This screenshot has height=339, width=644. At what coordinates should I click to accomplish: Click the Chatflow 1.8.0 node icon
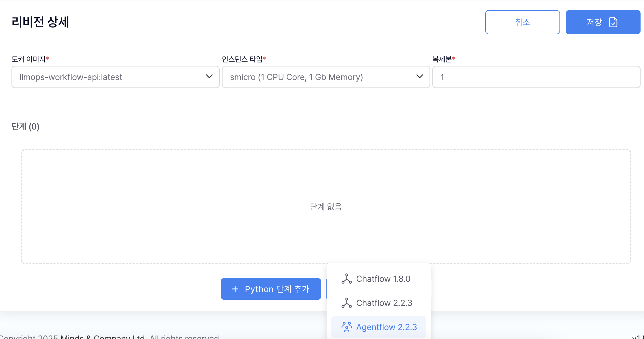(x=346, y=279)
